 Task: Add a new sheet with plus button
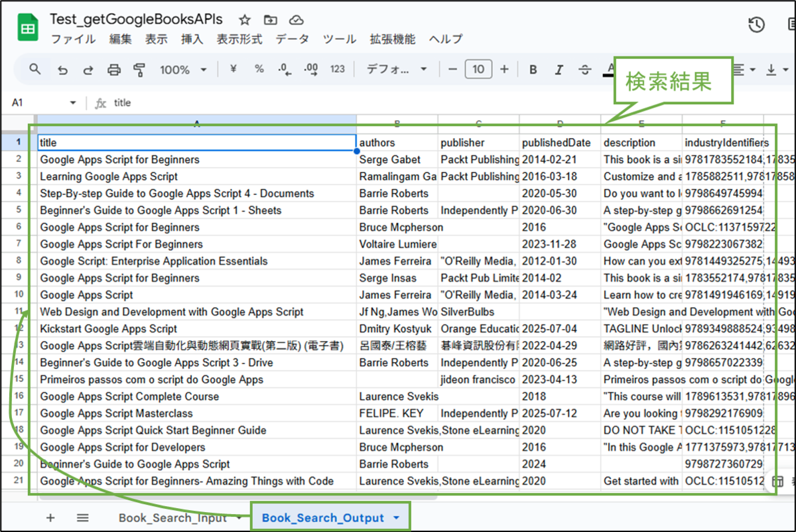coord(50,517)
